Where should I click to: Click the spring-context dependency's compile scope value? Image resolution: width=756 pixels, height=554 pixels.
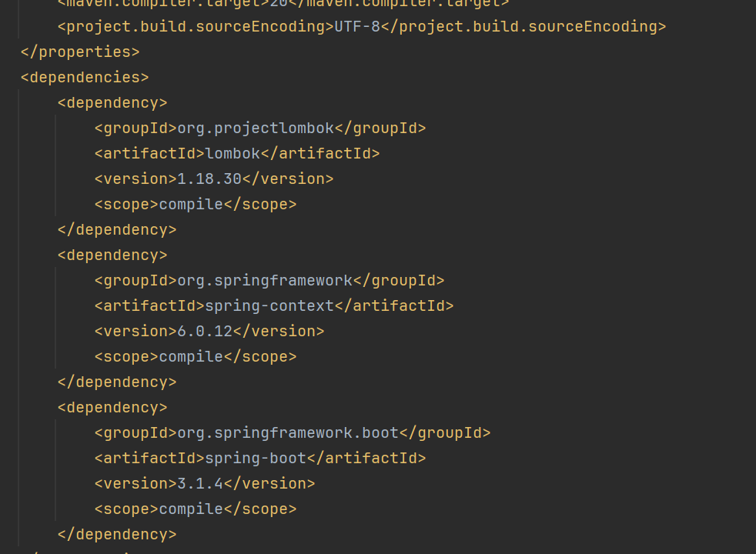tap(191, 356)
